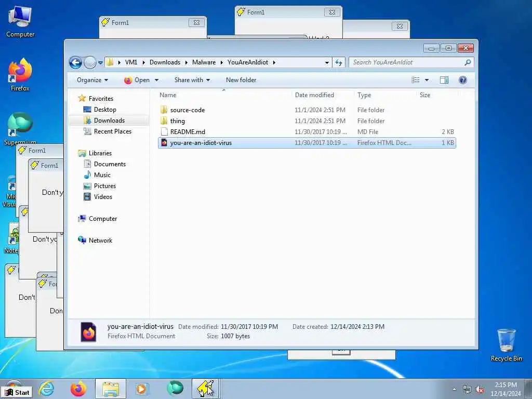Screen dimensions: 532x399
Task: Expand the Open button dropdown arrow
Action: click(x=156, y=80)
